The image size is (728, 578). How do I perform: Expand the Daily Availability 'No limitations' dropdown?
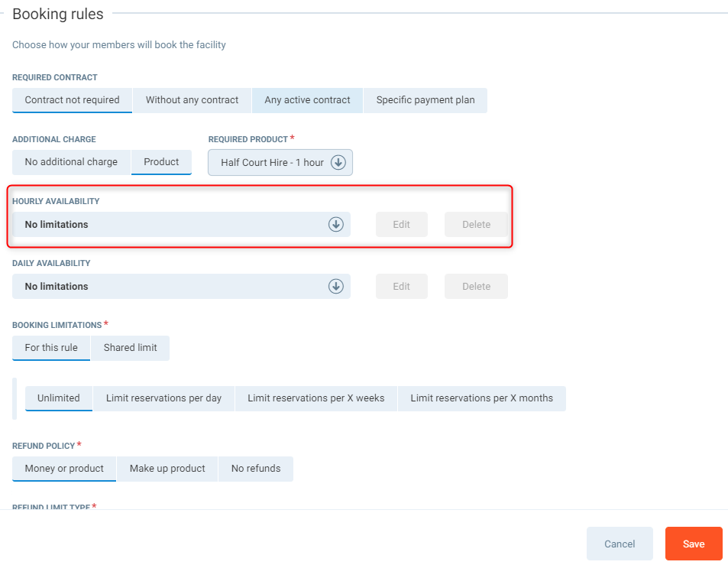click(x=172, y=287)
